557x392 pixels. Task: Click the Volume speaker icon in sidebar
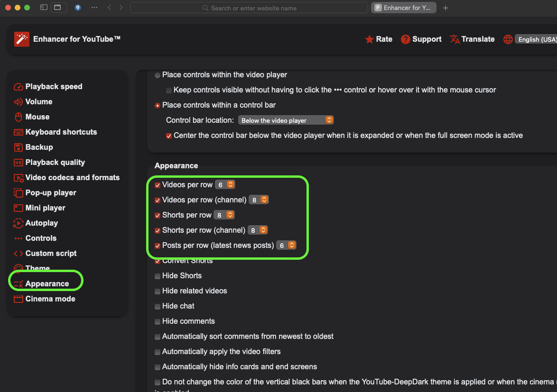(x=19, y=102)
